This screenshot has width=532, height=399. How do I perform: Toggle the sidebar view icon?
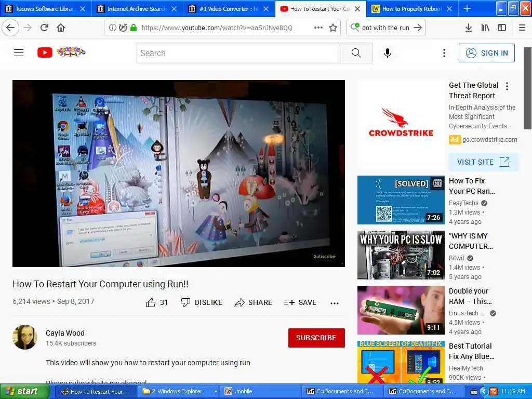pyautogui.click(x=502, y=28)
